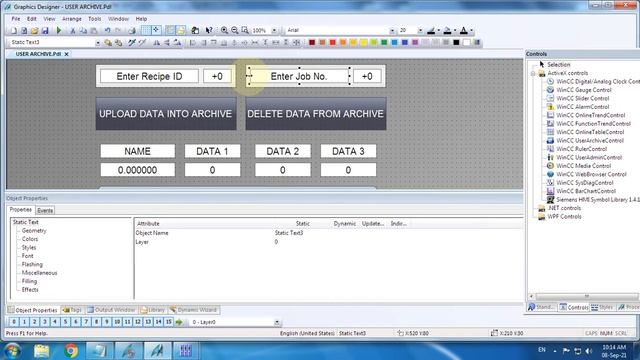The width and height of the screenshot is (640, 360).
Task: Open the Static Text3 object dropdown
Action: (98, 42)
